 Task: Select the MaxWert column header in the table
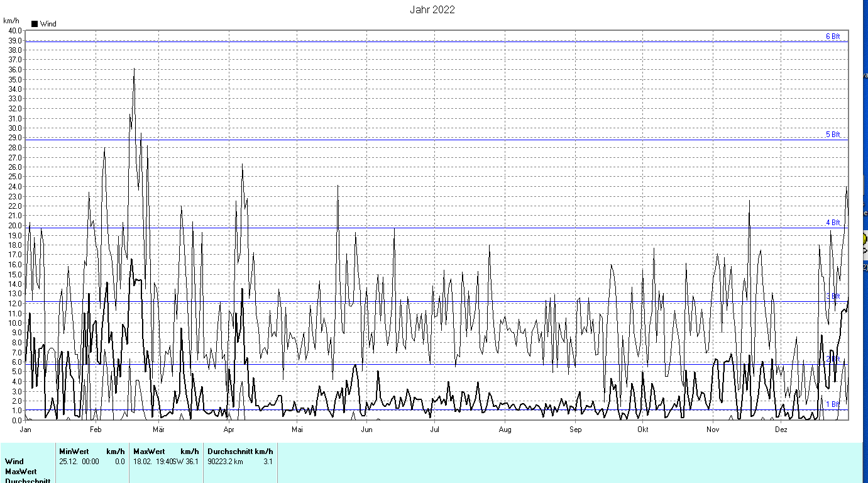coord(149,452)
